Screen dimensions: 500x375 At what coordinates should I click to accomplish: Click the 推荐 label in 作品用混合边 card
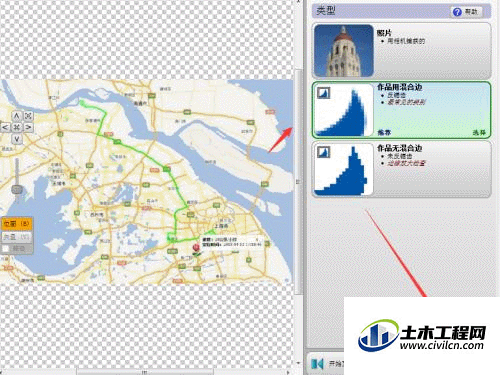pyautogui.click(x=384, y=132)
